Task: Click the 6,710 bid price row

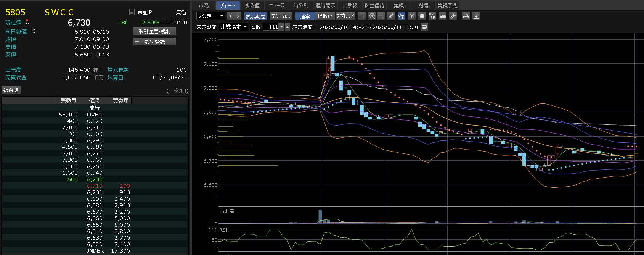Action: (x=95, y=186)
